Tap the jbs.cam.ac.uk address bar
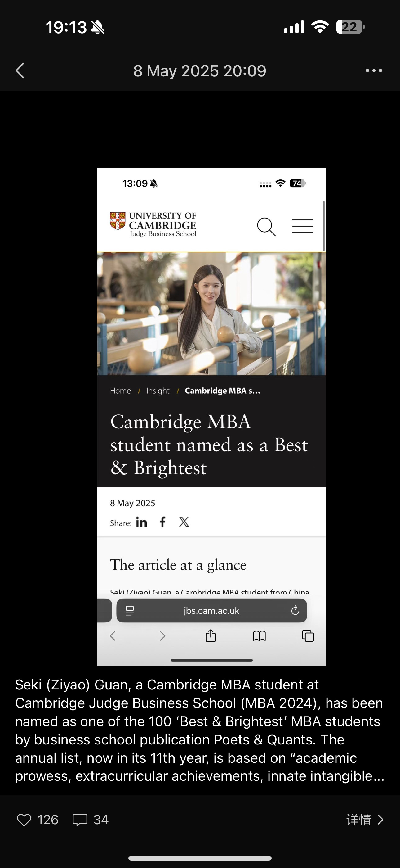Image resolution: width=400 pixels, height=868 pixels. 211,610
